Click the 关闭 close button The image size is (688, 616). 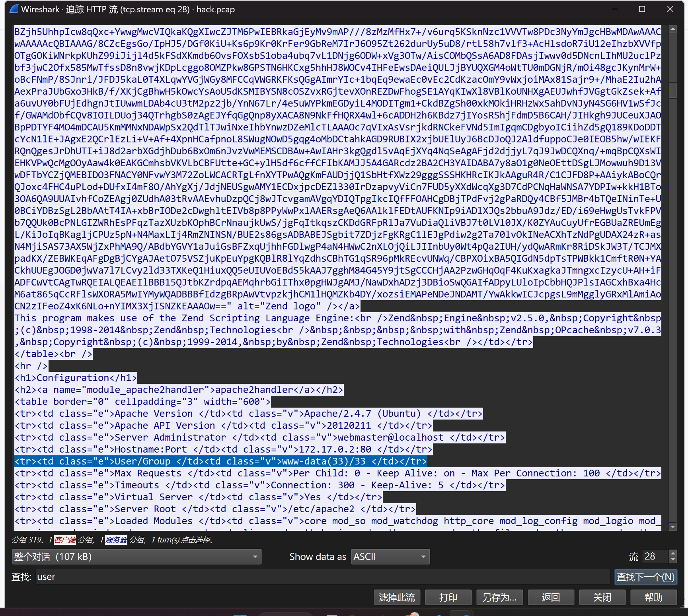tap(602, 597)
